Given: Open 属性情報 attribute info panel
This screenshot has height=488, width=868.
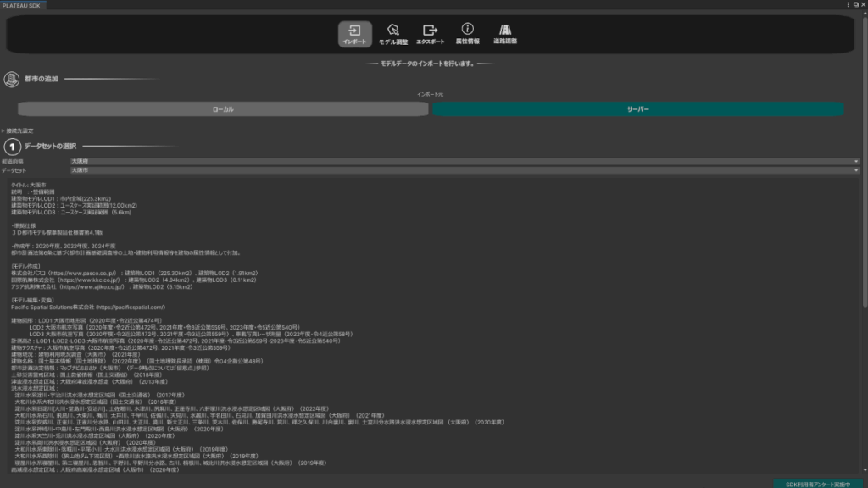Looking at the screenshot, I should [467, 34].
